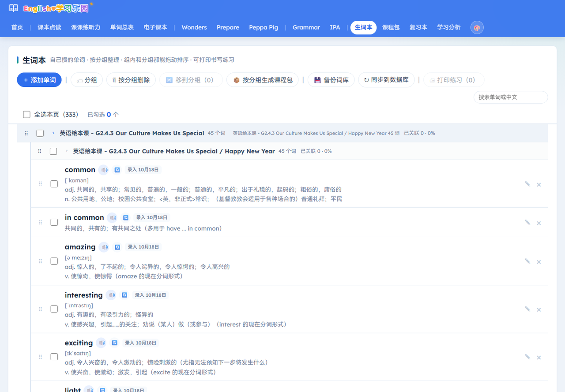Click drag handle for the 'amazing' row

41,261
